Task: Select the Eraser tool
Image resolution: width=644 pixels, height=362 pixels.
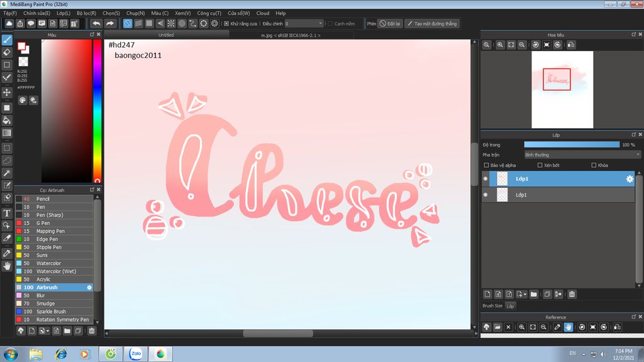Action: pos(7,52)
